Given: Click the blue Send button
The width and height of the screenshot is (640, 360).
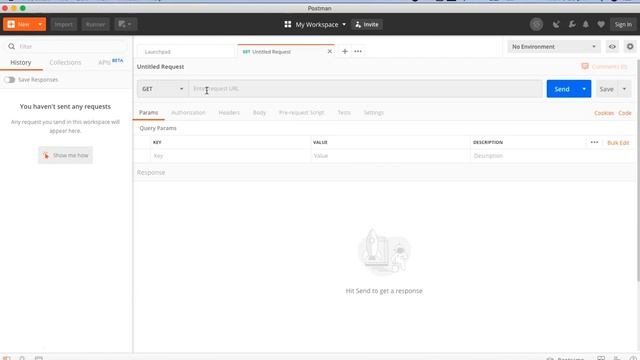Looking at the screenshot, I should (562, 89).
